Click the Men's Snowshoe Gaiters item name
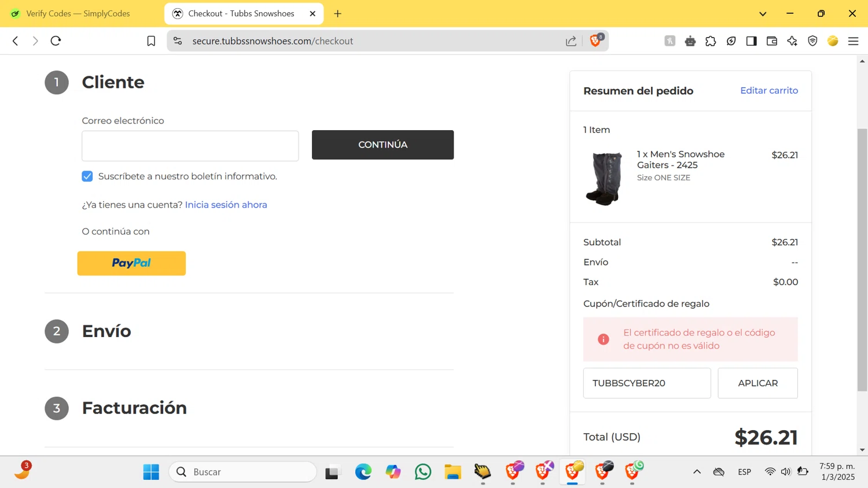The width and height of the screenshot is (868, 488). coord(681,160)
